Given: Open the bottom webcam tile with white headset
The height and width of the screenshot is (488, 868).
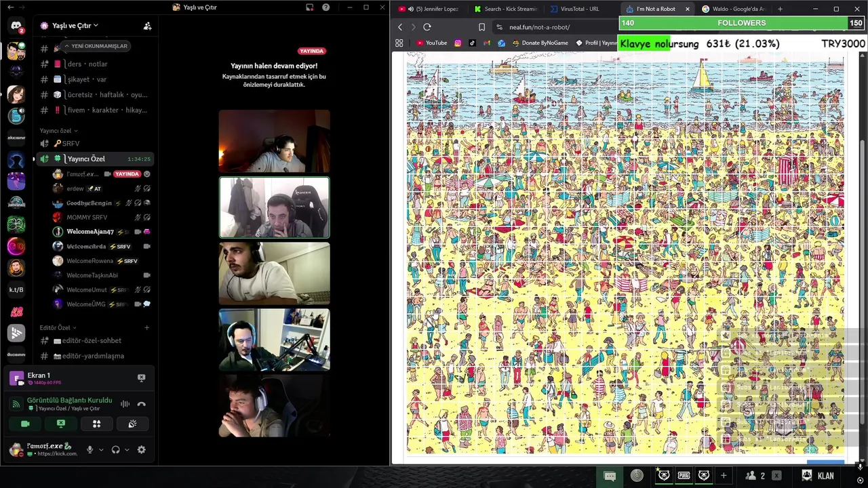Looking at the screenshot, I should click(274, 405).
